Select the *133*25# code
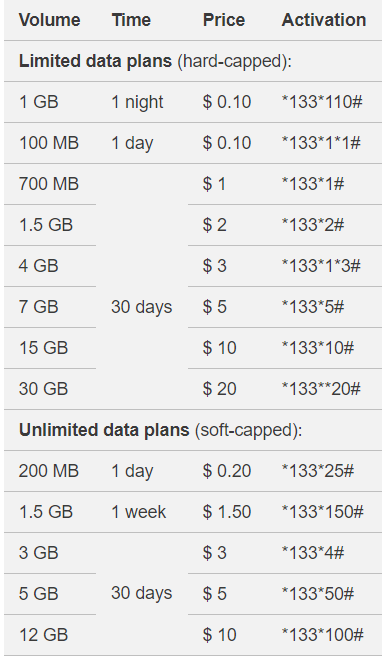This screenshot has height=656, width=383. pos(318,471)
